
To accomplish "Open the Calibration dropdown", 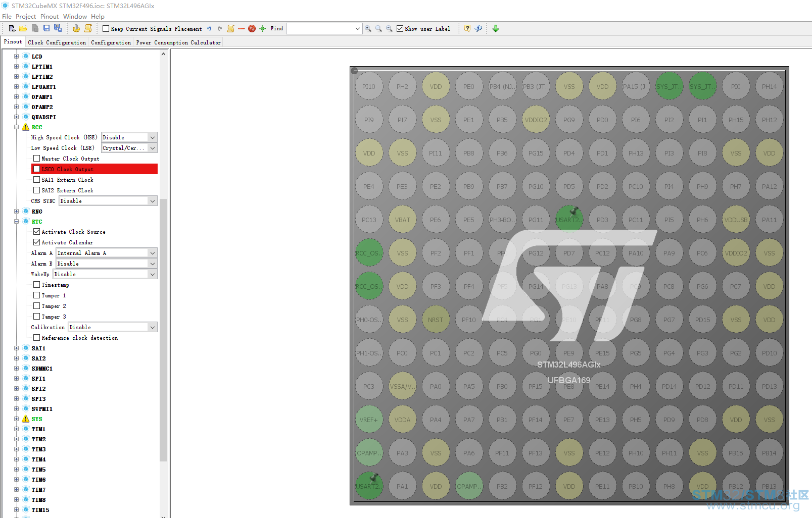I will point(113,327).
